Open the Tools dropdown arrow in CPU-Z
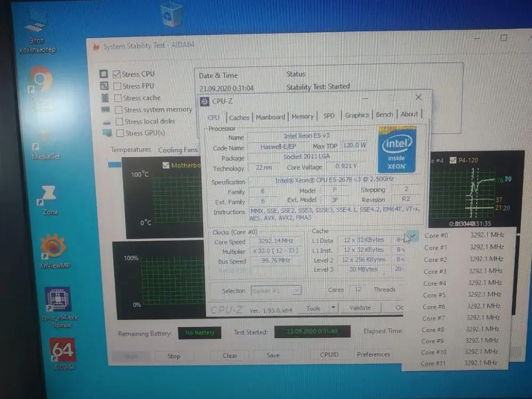532x399 pixels. tap(333, 307)
